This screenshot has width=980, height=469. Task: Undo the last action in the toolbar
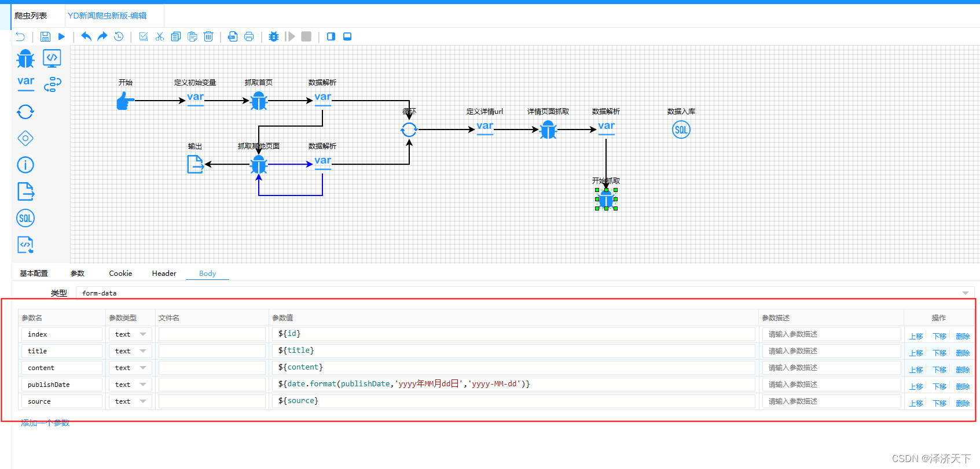click(x=86, y=36)
